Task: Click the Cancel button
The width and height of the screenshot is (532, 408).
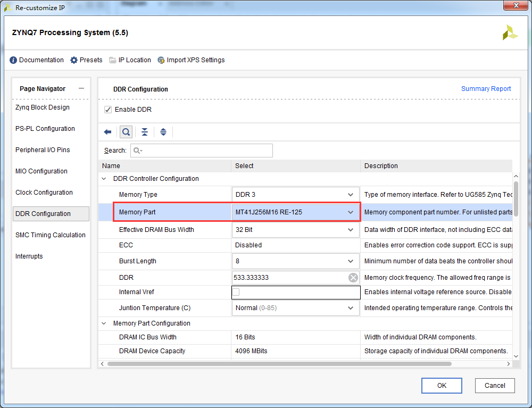Action: click(x=495, y=386)
